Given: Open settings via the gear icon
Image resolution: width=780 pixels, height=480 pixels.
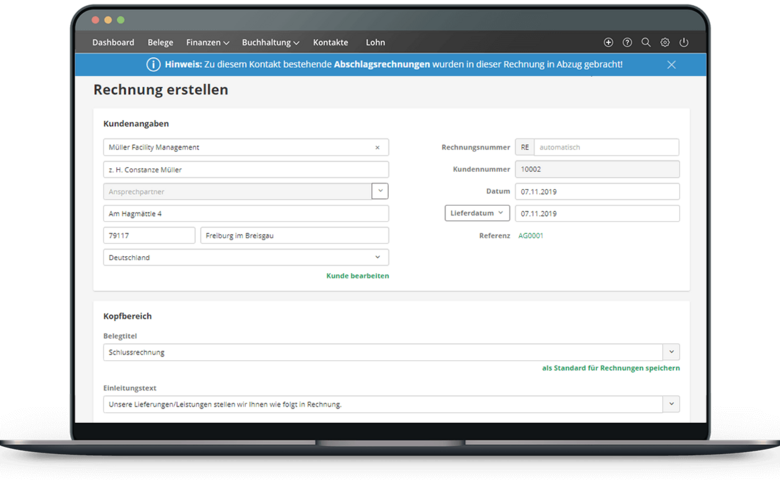Looking at the screenshot, I should [665, 43].
